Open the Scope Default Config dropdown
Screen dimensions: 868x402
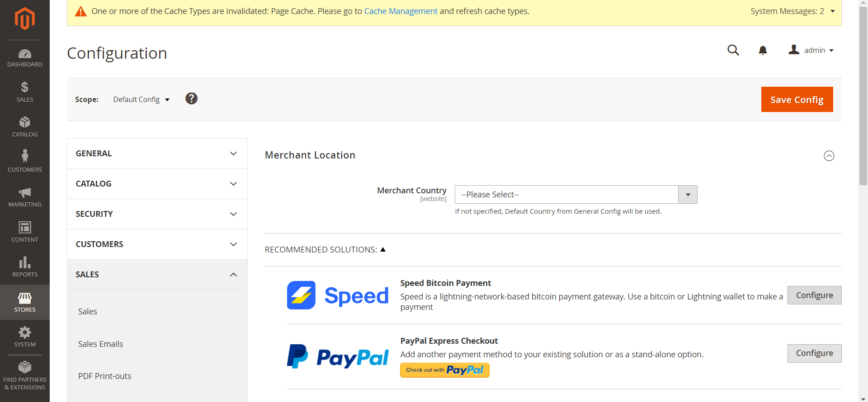coord(141,99)
